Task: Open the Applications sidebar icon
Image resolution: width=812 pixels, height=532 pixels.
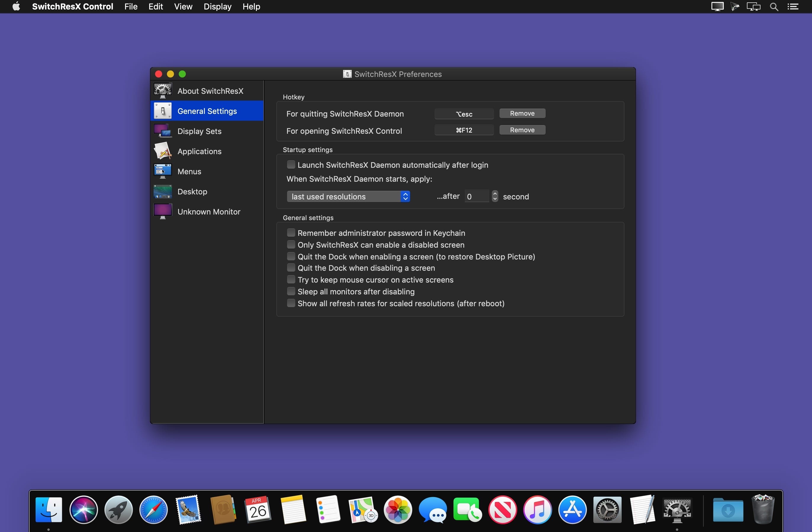Action: tap(162, 151)
